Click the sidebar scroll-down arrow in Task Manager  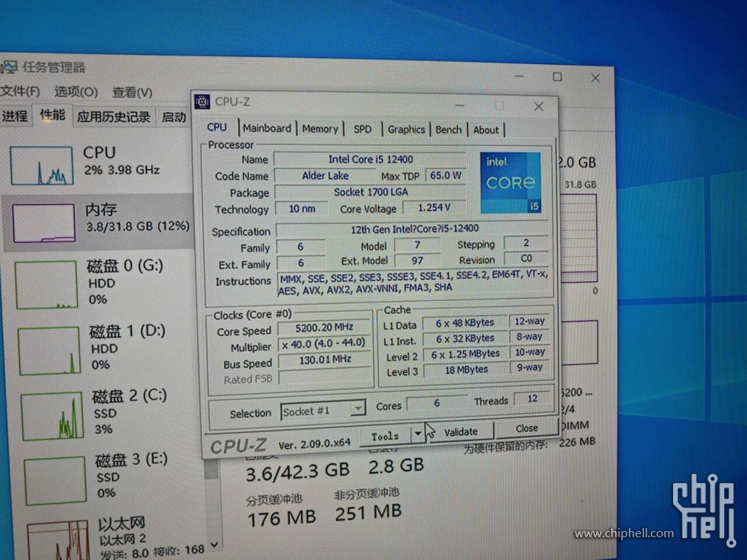click(214, 545)
